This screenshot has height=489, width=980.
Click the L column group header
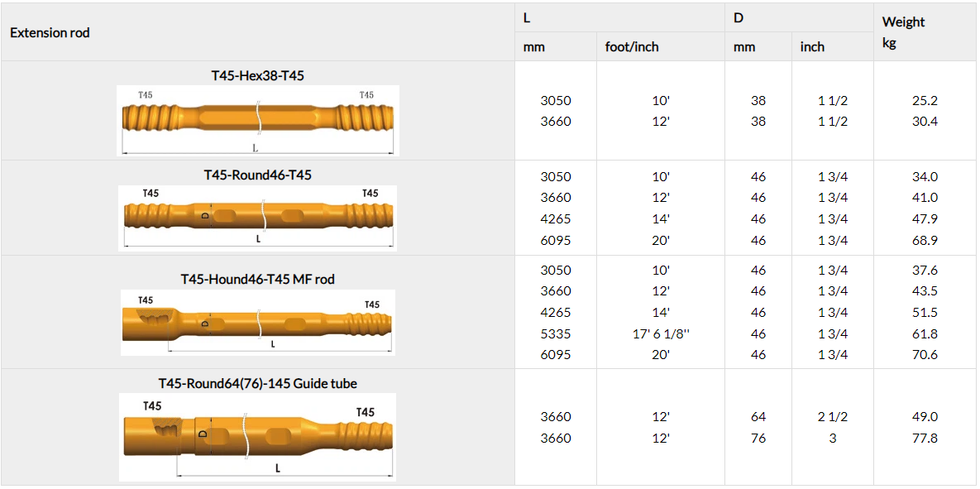click(x=528, y=17)
